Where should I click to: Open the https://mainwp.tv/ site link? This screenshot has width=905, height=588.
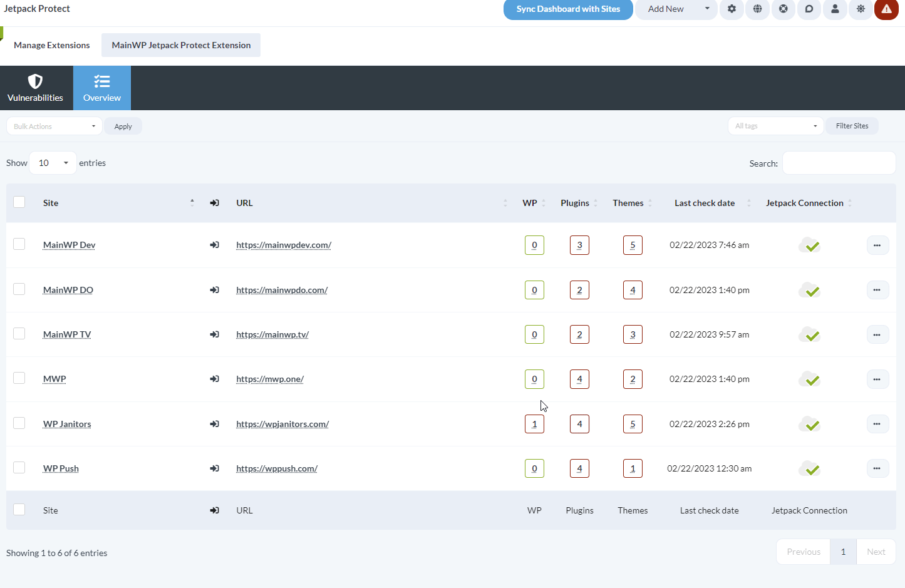coord(272,334)
